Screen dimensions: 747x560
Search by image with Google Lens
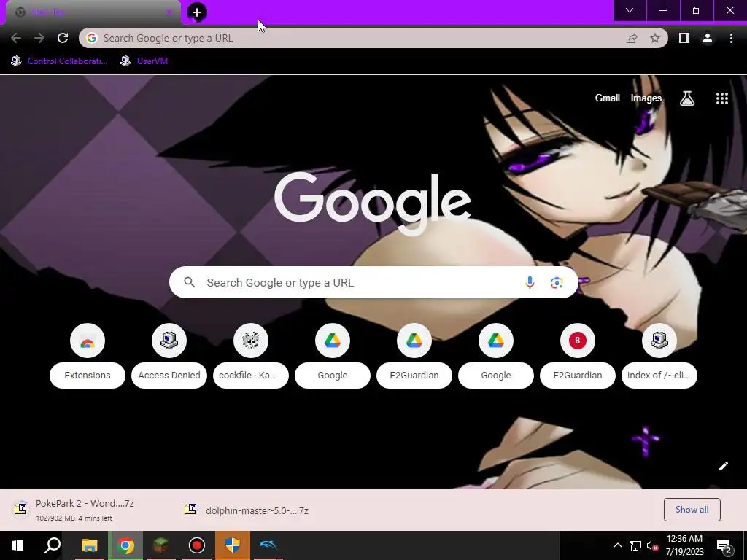[x=557, y=282]
